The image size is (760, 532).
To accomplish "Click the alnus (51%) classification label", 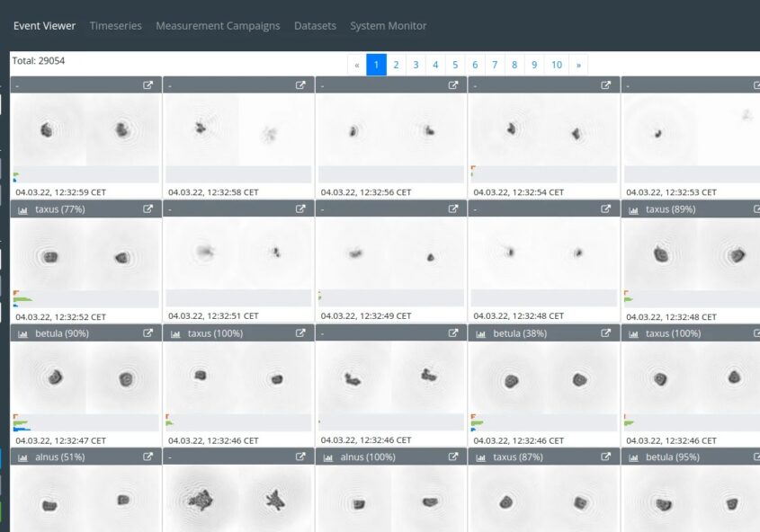I will (60, 457).
